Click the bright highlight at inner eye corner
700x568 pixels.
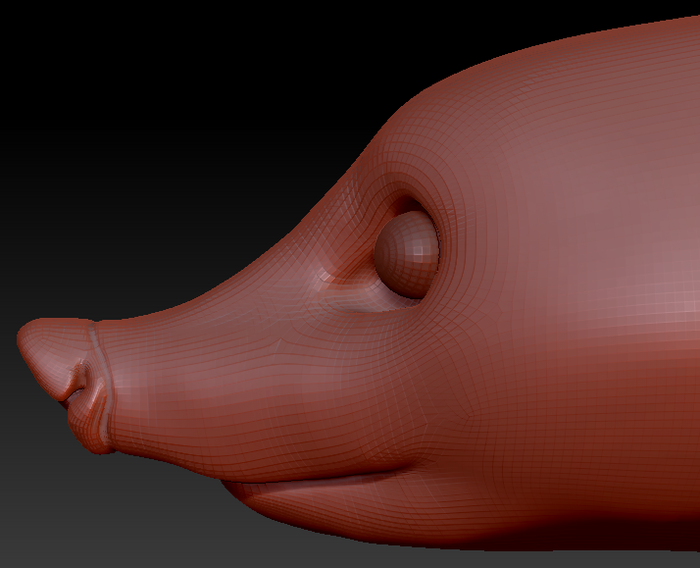(325, 276)
